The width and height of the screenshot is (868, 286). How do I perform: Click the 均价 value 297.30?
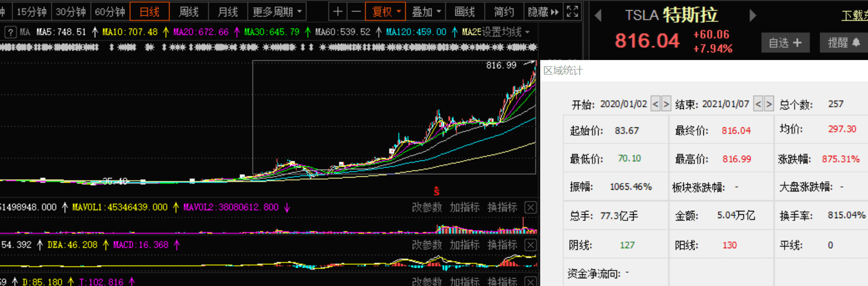coord(842,129)
